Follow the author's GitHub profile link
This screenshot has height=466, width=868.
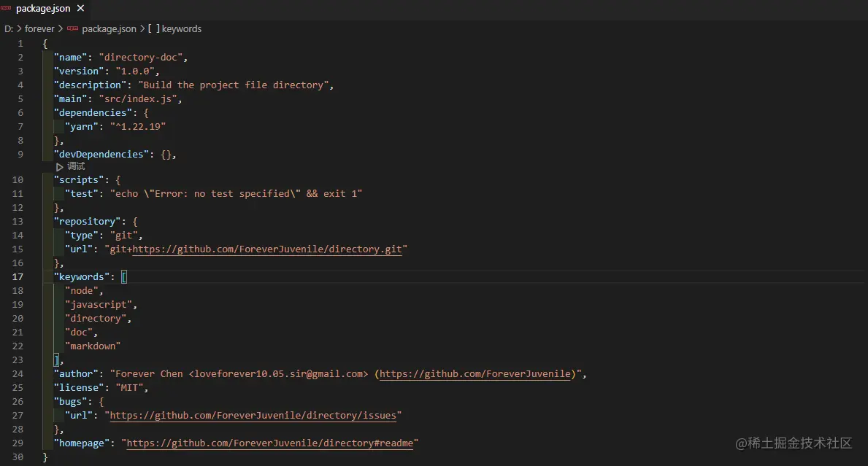point(475,374)
